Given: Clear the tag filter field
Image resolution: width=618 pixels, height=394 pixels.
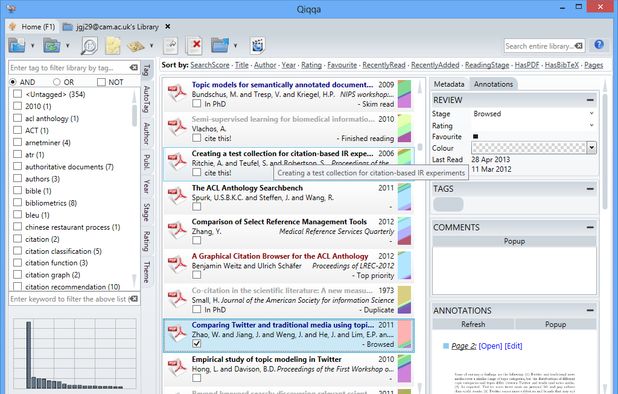Looking at the screenshot, I should click(134, 68).
